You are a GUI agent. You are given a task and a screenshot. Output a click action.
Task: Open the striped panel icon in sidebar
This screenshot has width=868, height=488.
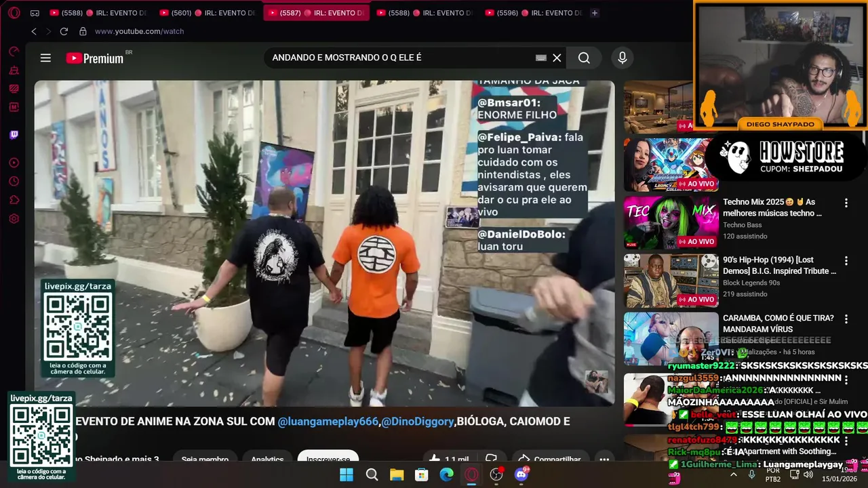pos(14,88)
